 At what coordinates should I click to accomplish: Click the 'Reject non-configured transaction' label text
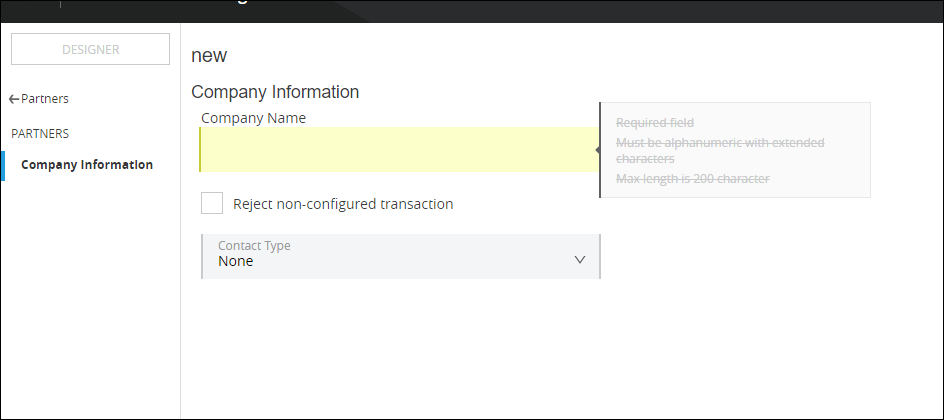[x=343, y=204]
